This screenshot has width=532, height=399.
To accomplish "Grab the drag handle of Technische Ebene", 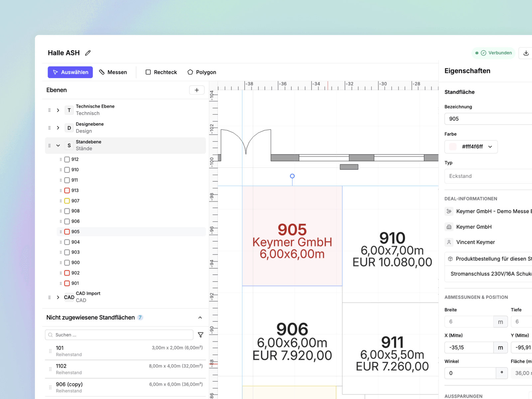I will [50, 110].
